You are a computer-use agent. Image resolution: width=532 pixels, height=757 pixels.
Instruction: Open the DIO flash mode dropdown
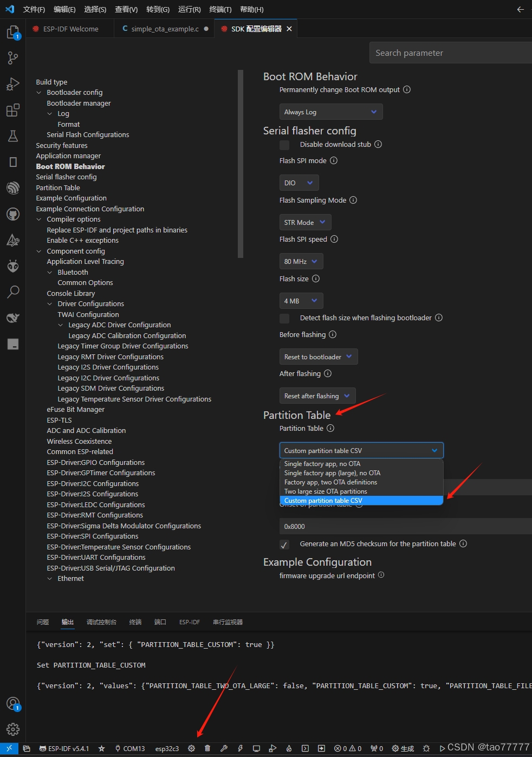point(299,183)
